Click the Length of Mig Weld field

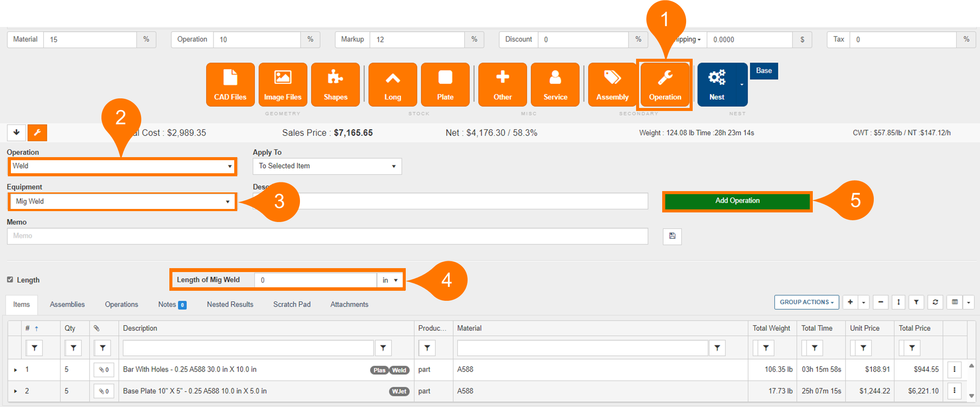tap(316, 280)
